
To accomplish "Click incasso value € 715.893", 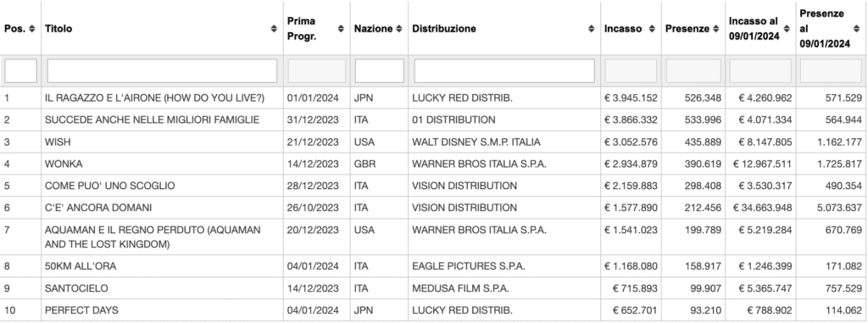I will click(635, 288).
